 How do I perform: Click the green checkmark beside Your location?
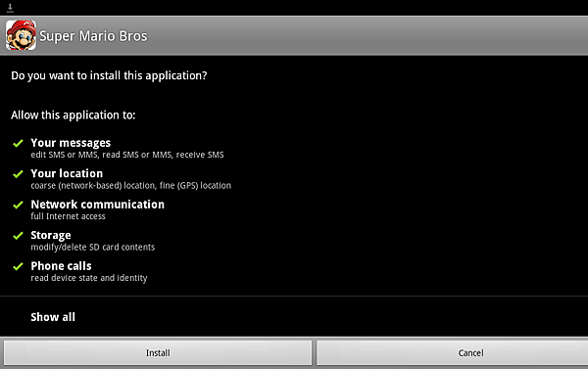[18, 174]
